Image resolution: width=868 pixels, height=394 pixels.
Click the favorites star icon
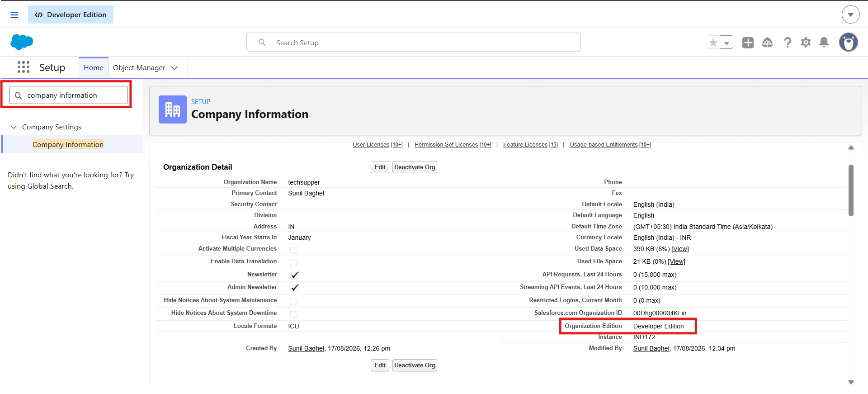pyautogui.click(x=713, y=43)
